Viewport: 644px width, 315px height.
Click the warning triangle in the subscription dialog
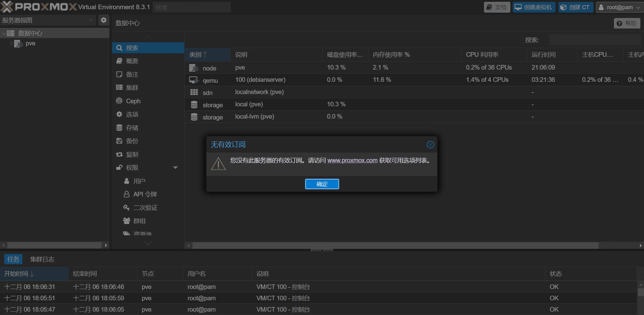(x=218, y=164)
